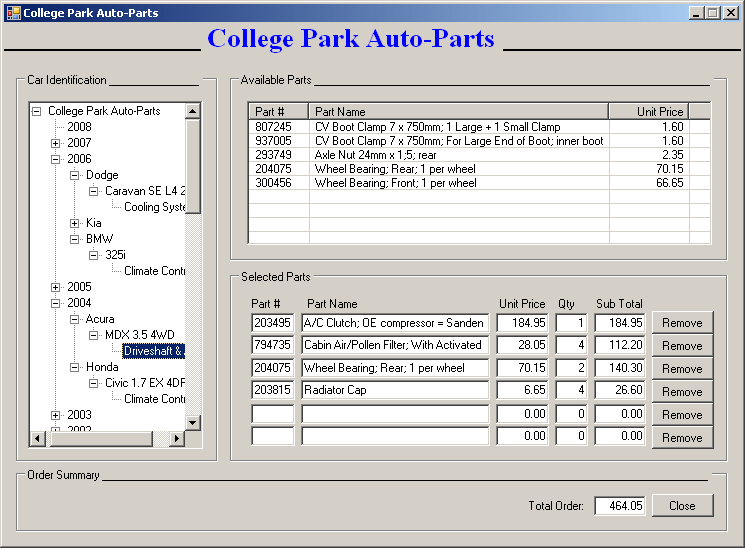The height and width of the screenshot is (548, 745).
Task: Select Climate Control under BMW 325i
Action: coord(154,271)
